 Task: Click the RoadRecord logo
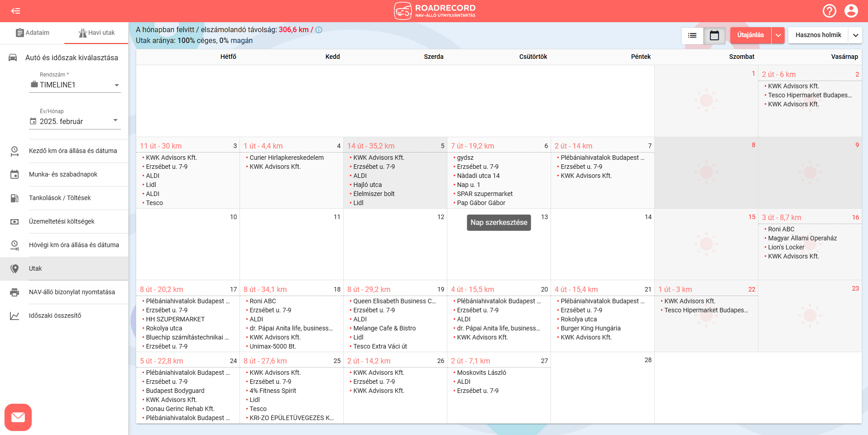[x=435, y=11]
